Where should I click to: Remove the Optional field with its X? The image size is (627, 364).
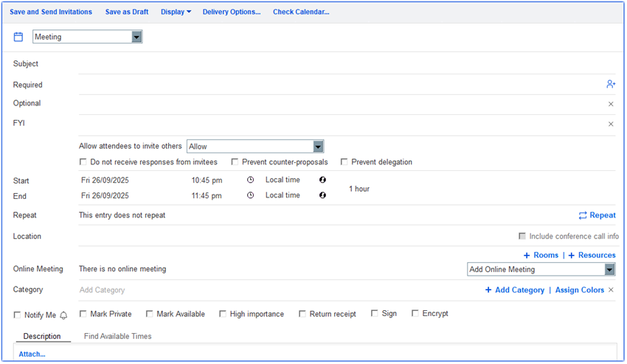coord(611,104)
